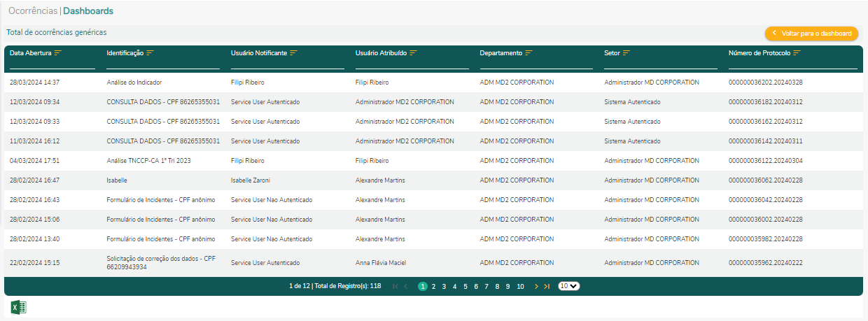The height and width of the screenshot is (321, 868).
Task: Go to next page arrow
Action: pos(536,286)
